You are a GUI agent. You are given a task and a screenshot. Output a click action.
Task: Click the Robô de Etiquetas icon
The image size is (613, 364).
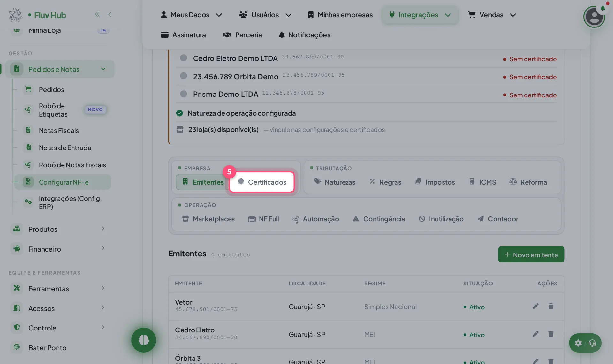pyautogui.click(x=28, y=110)
